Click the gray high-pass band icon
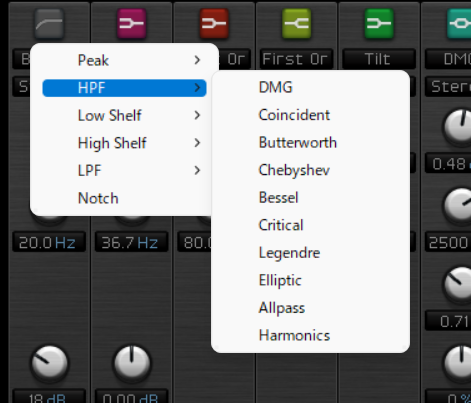Viewport: 471px width, 403px height. click(49, 23)
